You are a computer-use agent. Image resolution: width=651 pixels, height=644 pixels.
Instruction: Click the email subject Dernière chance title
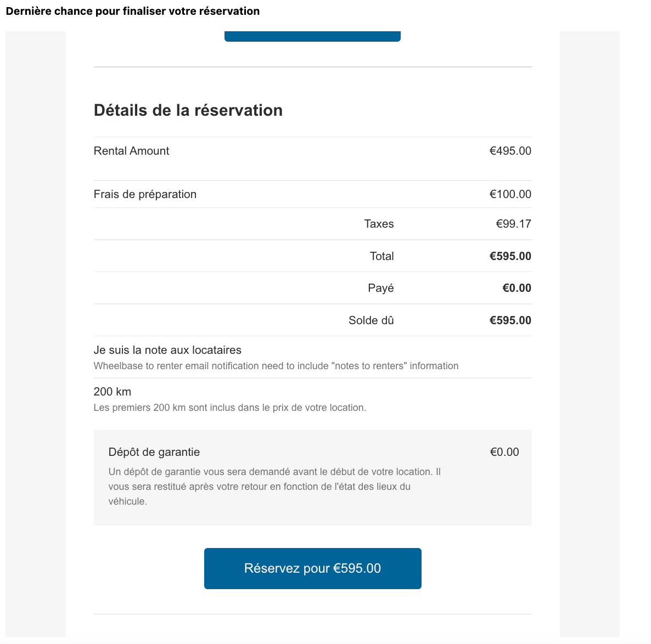133,11
